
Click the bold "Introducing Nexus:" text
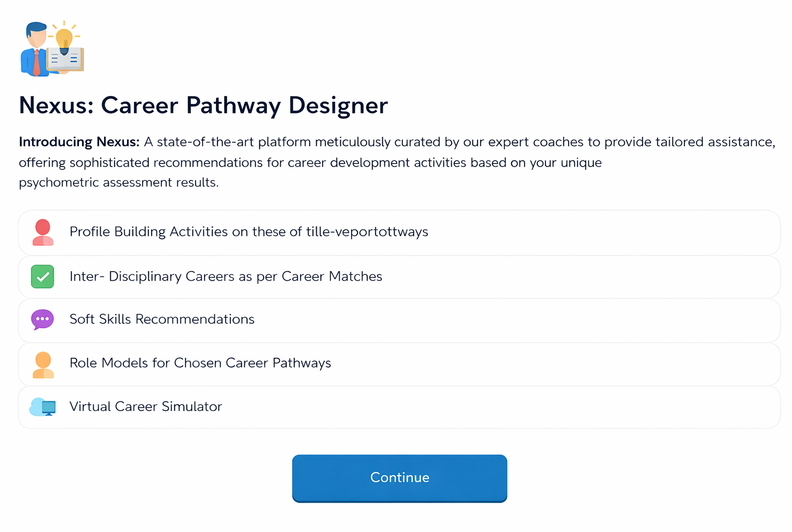coord(79,142)
